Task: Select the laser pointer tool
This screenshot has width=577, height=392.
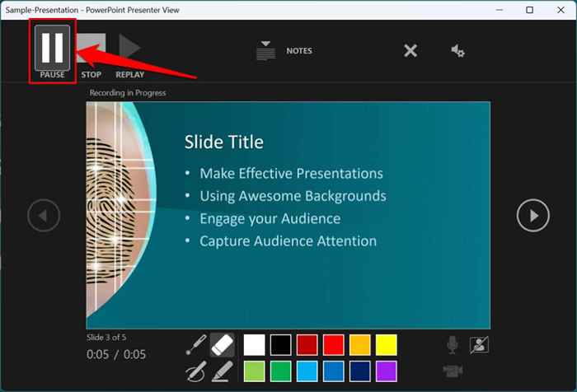Action: (x=196, y=344)
